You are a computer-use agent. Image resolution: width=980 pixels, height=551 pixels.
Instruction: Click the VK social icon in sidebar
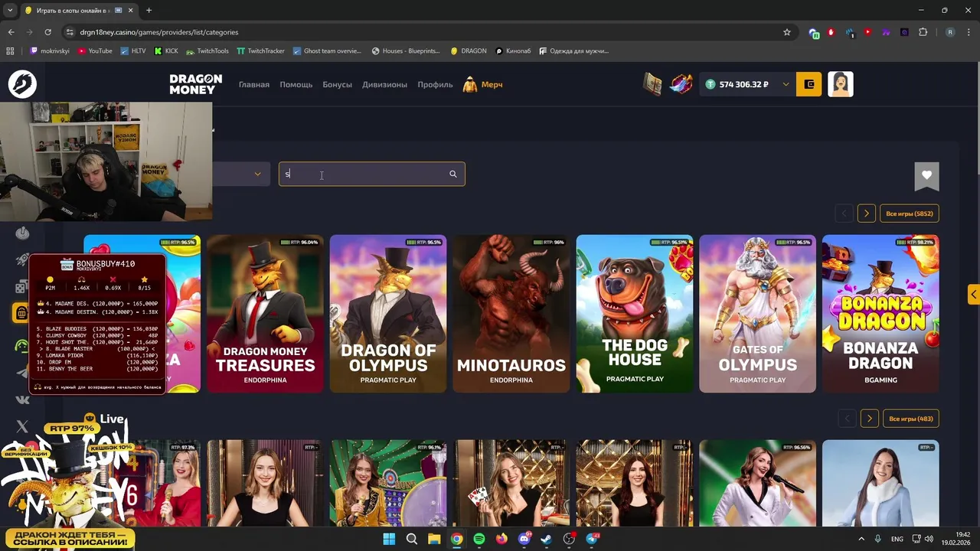coord(21,399)
